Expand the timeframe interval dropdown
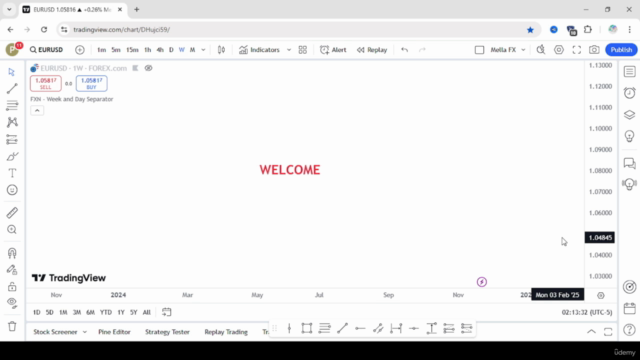The width and height of the screenshot is (640, 360). (203, 50)
